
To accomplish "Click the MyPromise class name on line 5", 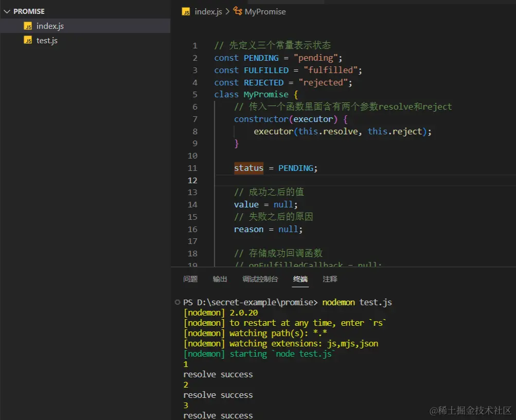I will (266, 95).
